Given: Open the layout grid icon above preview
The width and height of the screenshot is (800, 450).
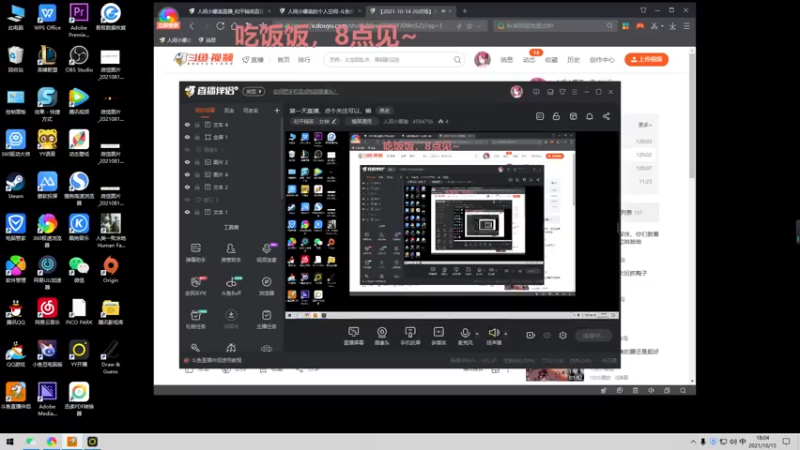Looking at the screenshot, I should (573, 116).
